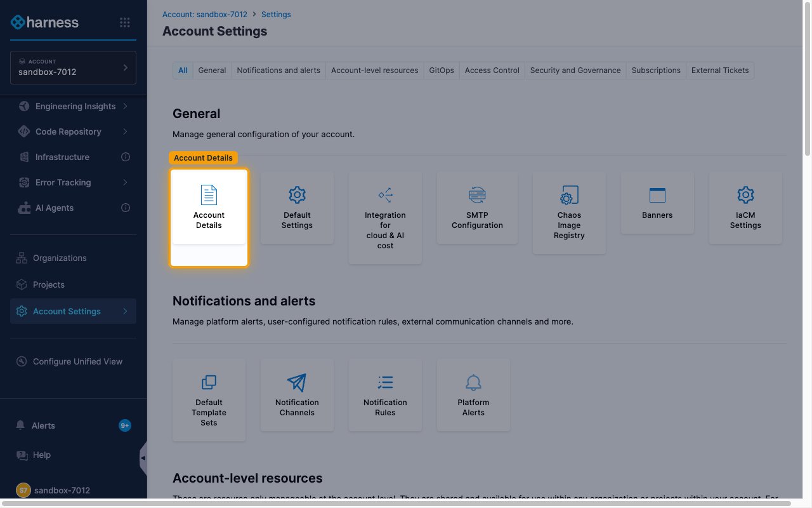Select the External Tickets tab
Viewport: 812px width, 508px height.
(x=720, y=70)
